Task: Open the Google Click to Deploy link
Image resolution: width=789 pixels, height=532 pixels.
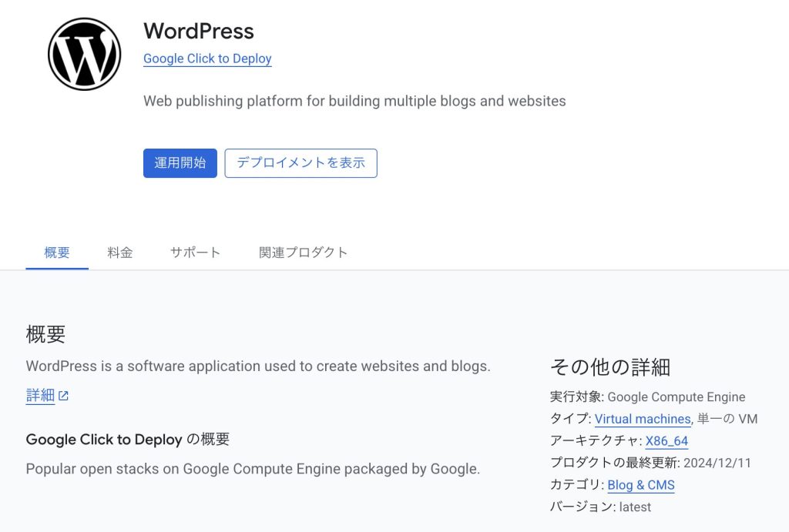Action: tap(207, 59)
